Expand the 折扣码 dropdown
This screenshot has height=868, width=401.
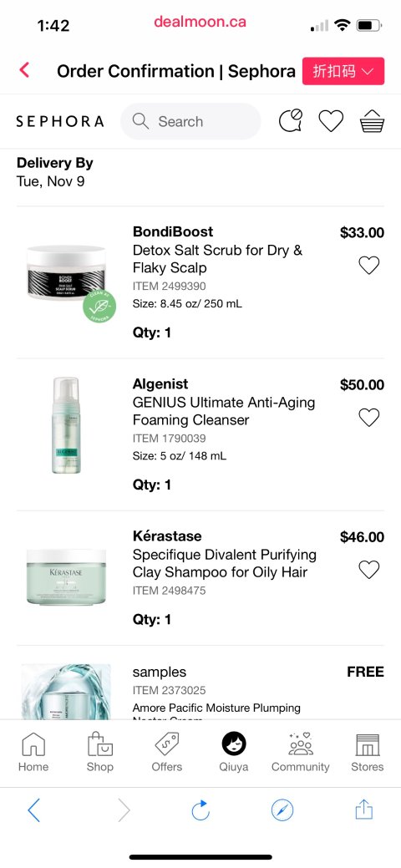343,71
